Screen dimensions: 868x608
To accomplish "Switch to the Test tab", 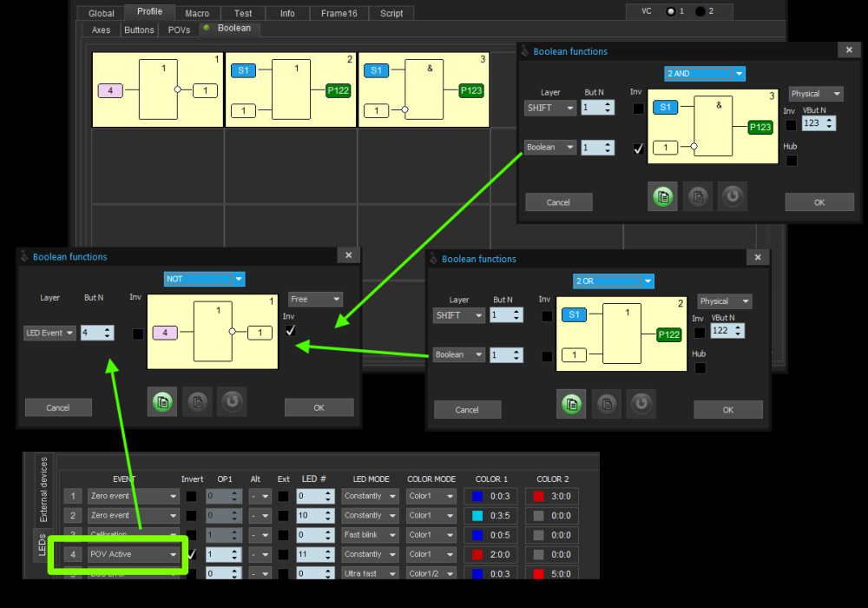I will coord(243,13).
